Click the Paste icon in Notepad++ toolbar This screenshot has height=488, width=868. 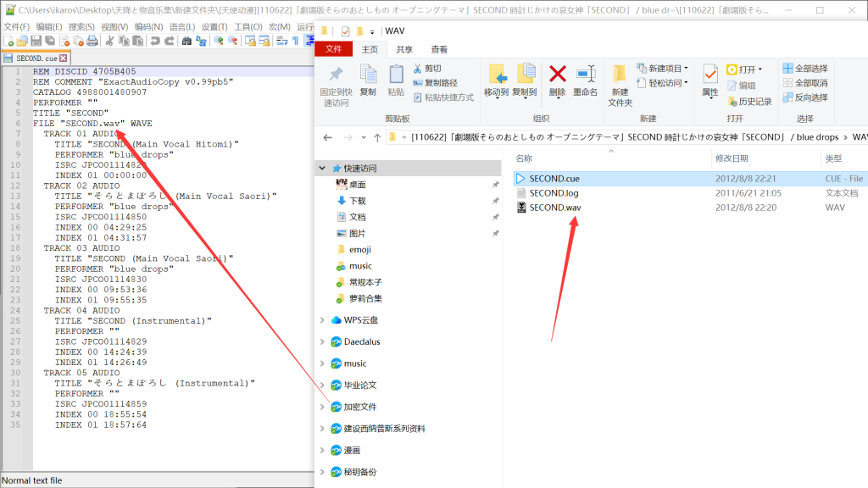pos(138,41)
